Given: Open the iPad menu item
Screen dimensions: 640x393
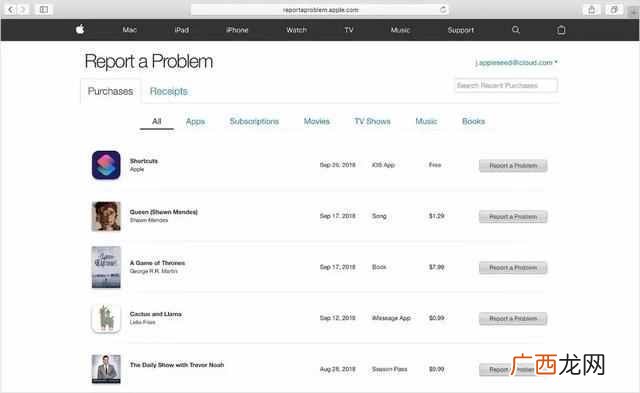Looking at the screenshot, I should click(182, 30).
